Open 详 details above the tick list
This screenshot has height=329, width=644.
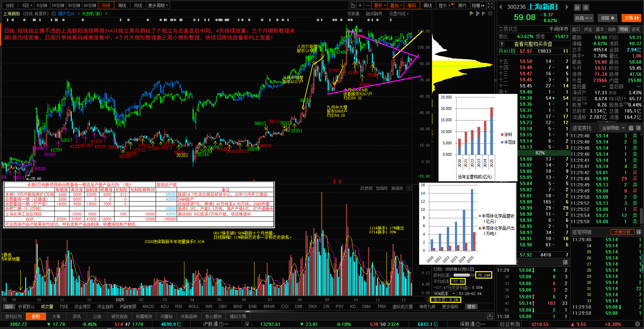point(565,262)
